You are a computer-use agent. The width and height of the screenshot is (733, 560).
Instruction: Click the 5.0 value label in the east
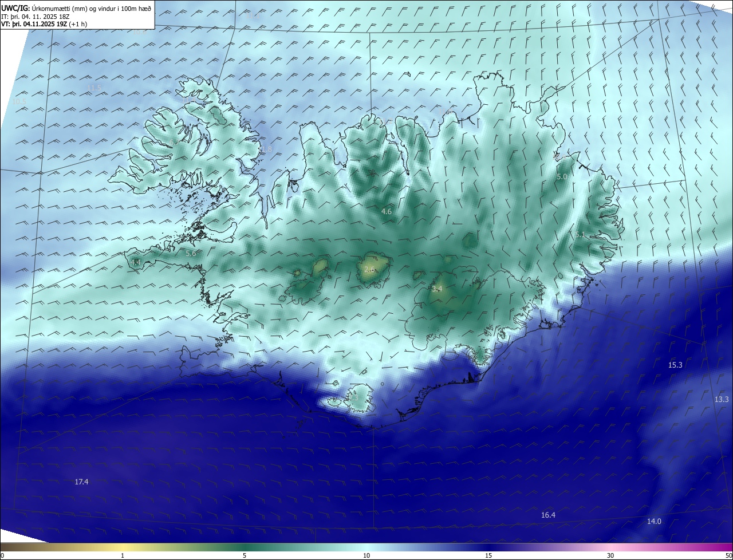[561, 177]
